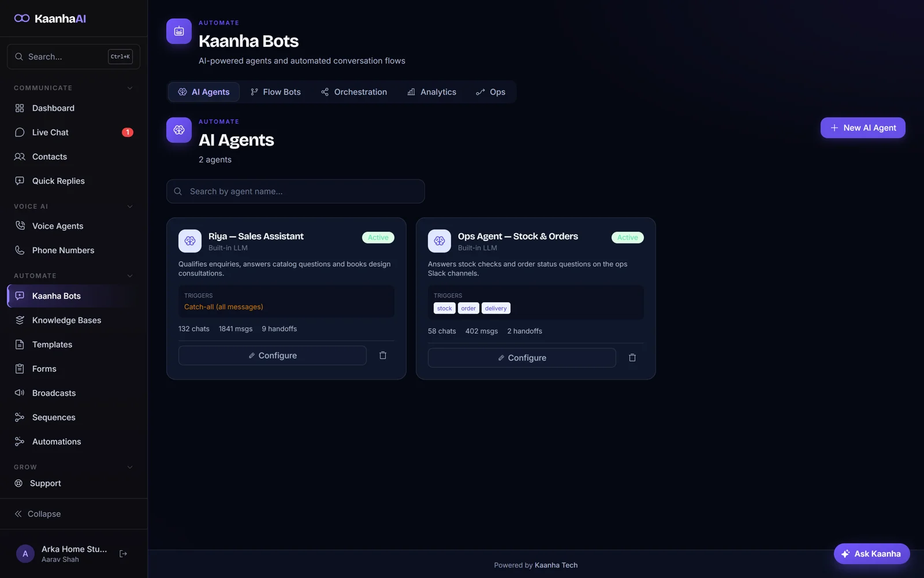
Task: Configure Ops Agent Stock & Orders
Action: click(x=522, y=358)
